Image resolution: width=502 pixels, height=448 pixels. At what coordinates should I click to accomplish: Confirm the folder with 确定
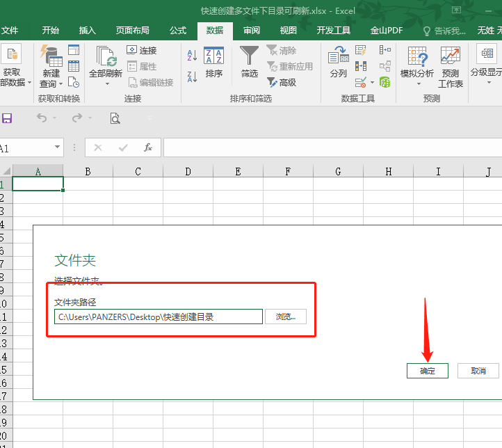(x=428, y=371)
